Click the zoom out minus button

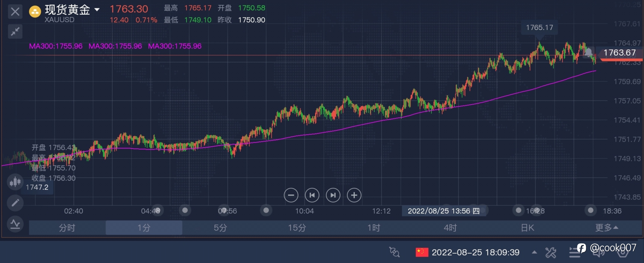tap(291, 195)
